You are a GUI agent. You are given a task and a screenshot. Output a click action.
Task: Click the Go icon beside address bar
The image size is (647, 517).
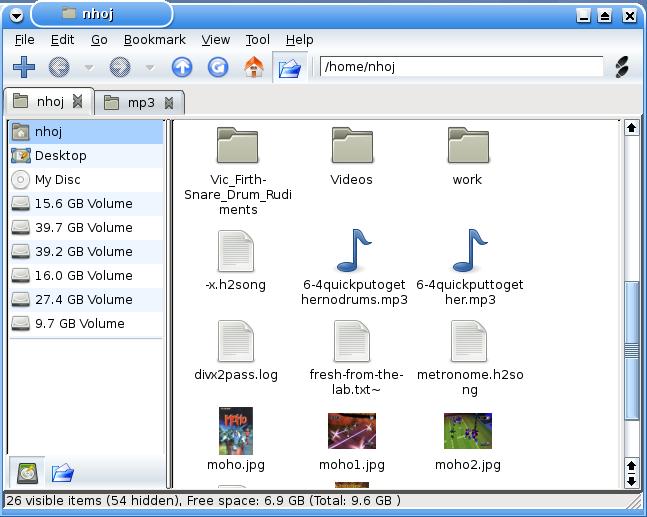pyautogui.click(x=621, y=67)
